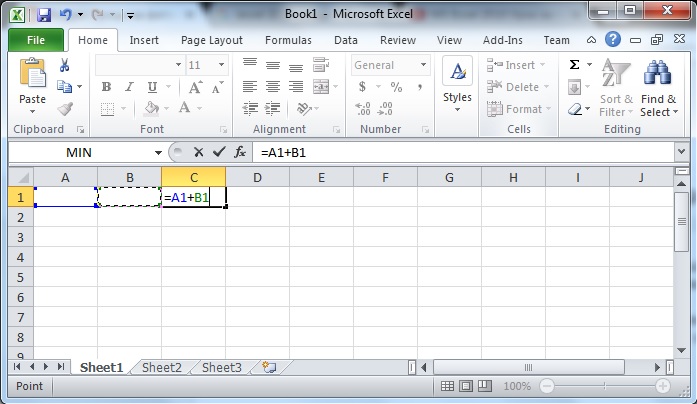Switch to the Page Layout tab

212,40
